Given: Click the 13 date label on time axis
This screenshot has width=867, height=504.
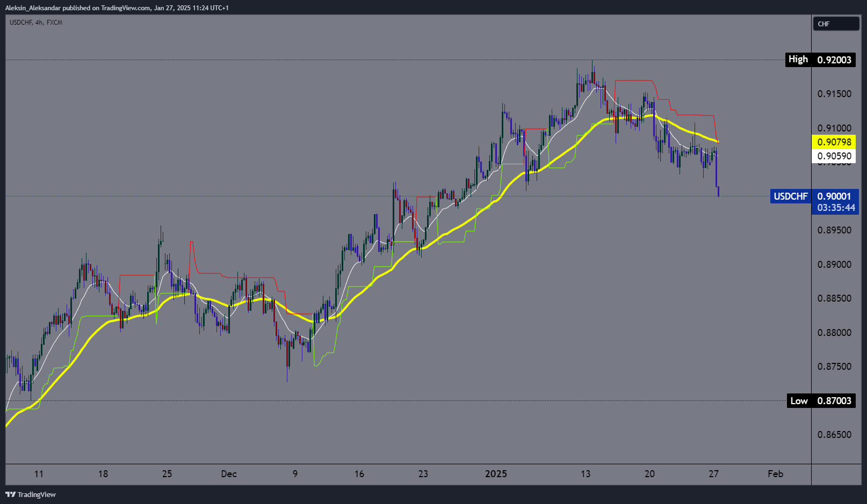Looking at the screenshot, I should (x=586, y=474).
